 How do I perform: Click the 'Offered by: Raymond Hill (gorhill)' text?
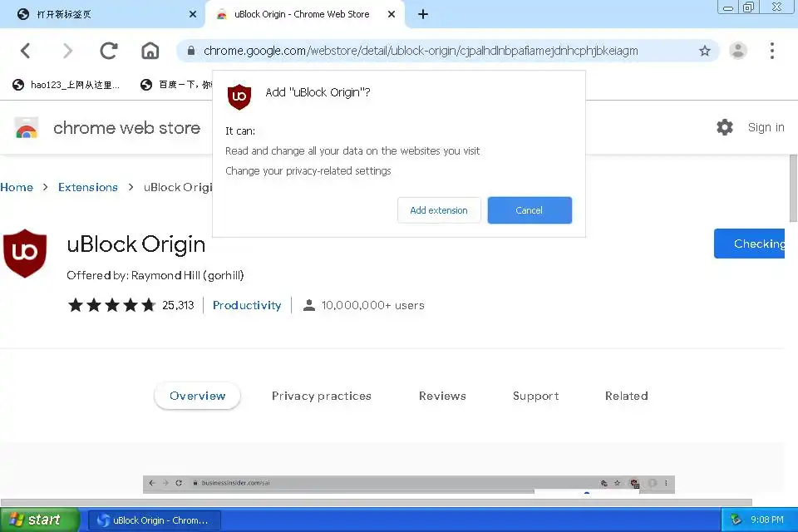point(155,275)
